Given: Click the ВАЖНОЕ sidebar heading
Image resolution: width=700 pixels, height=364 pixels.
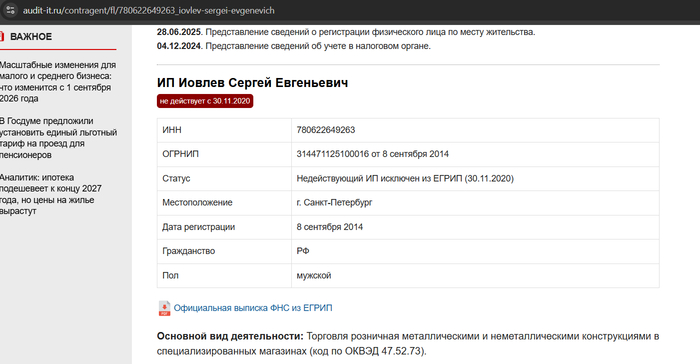Looking at the screenshot, I should tap(31, 37).
